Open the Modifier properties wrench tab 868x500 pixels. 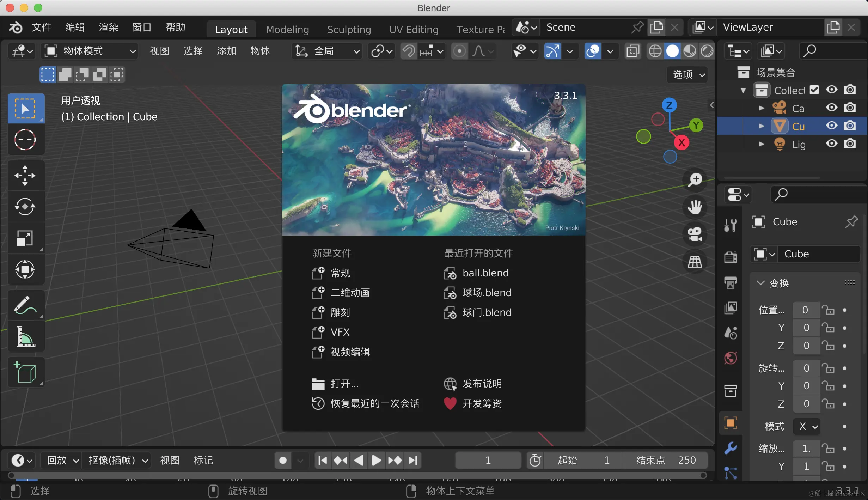tap(731, 448)
